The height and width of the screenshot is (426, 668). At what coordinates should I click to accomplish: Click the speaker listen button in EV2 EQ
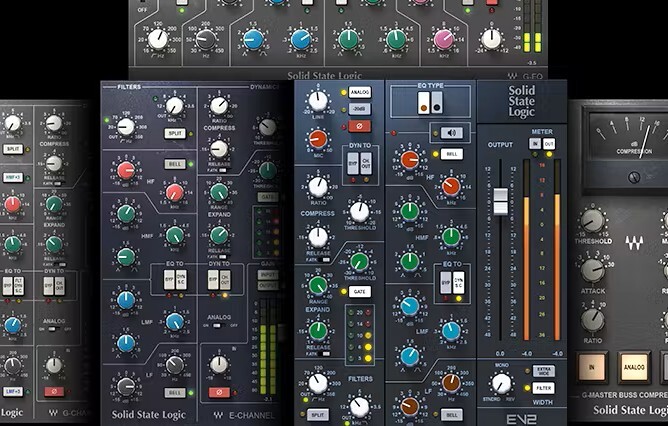click(x=452, y=133)
